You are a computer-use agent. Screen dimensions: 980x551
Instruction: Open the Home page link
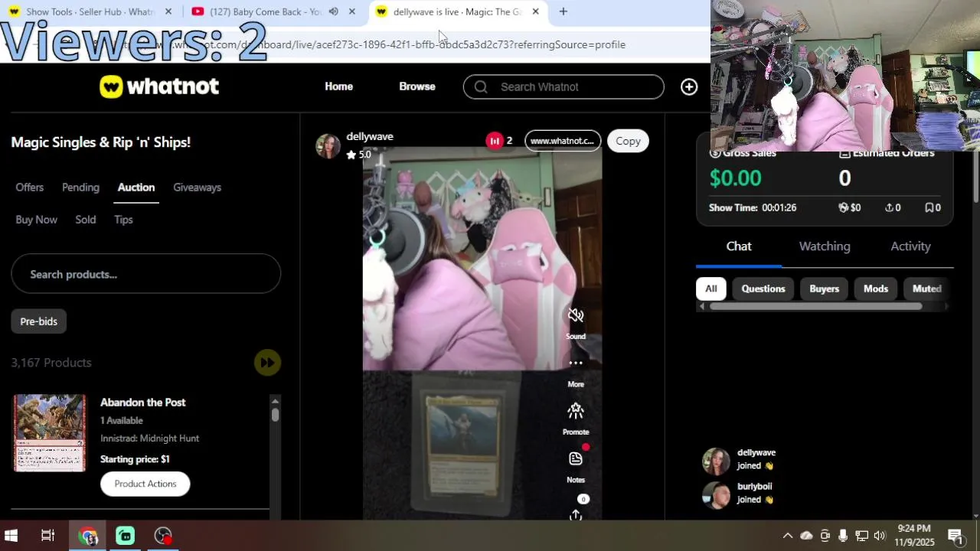338,86
